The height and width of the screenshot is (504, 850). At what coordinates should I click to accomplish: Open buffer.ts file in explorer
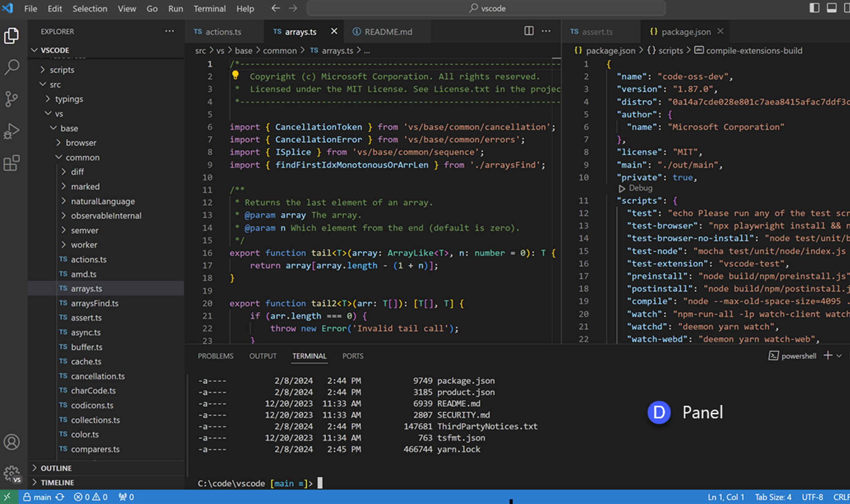(106, 347)
